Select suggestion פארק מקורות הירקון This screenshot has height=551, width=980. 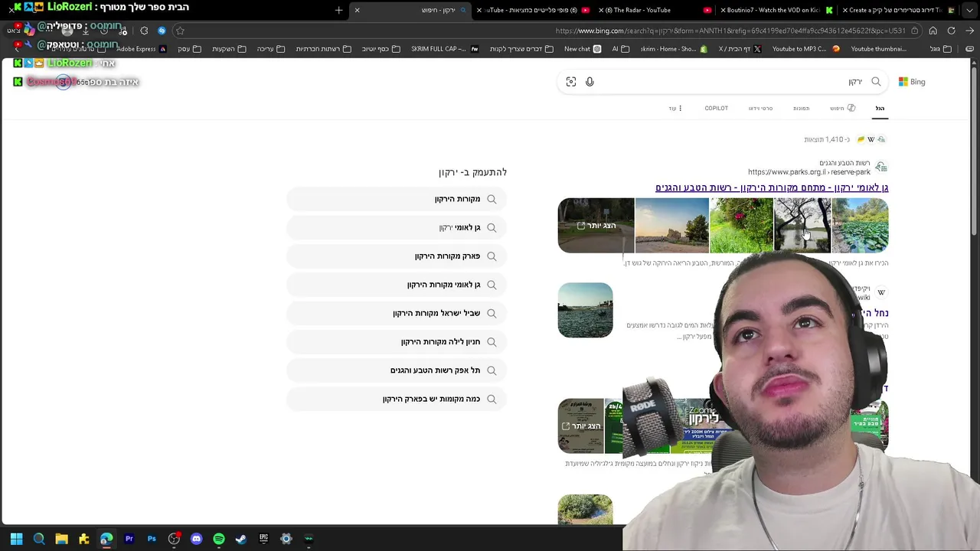(x=397, y=256)
